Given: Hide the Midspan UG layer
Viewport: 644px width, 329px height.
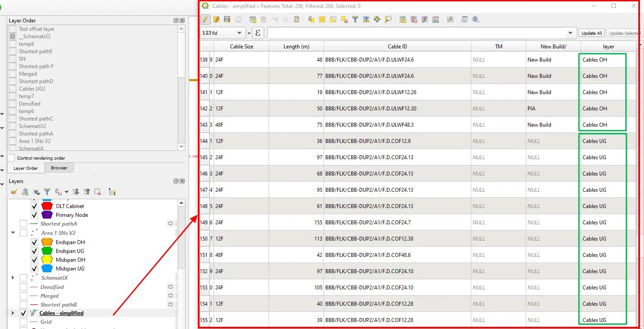Looking at the screenshot, I should coord(34,268).
